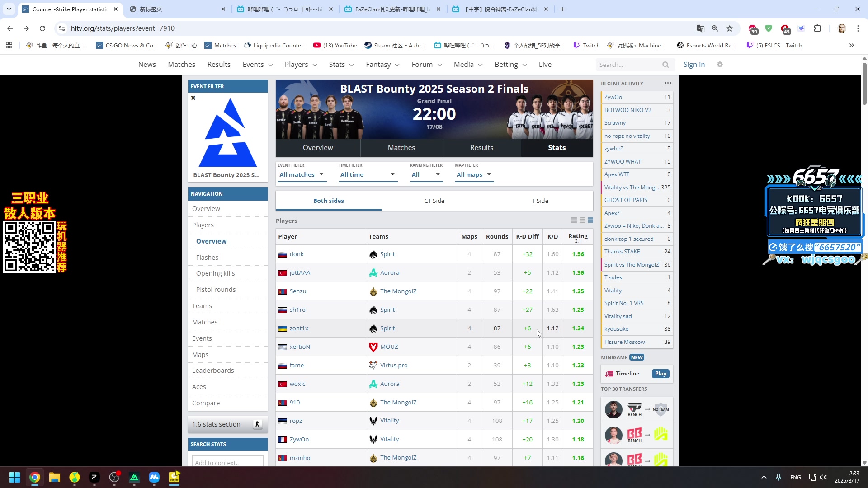Open the Time Filter All time dropdown

368,175
